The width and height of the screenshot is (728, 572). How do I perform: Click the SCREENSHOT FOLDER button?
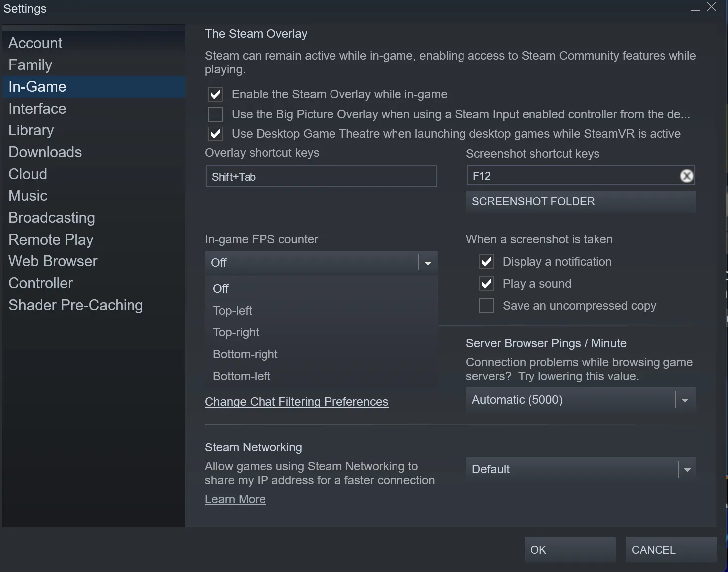tap(532, 201)
